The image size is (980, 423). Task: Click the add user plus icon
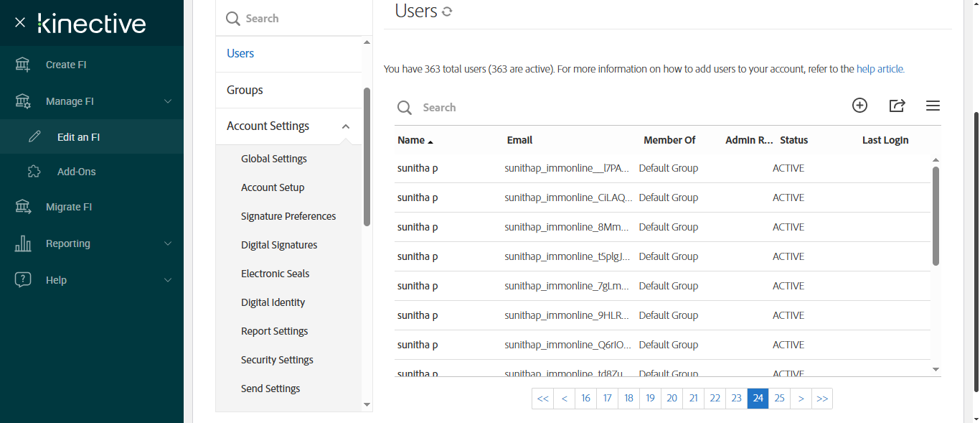pyautogui.click(x=859, y=106)
